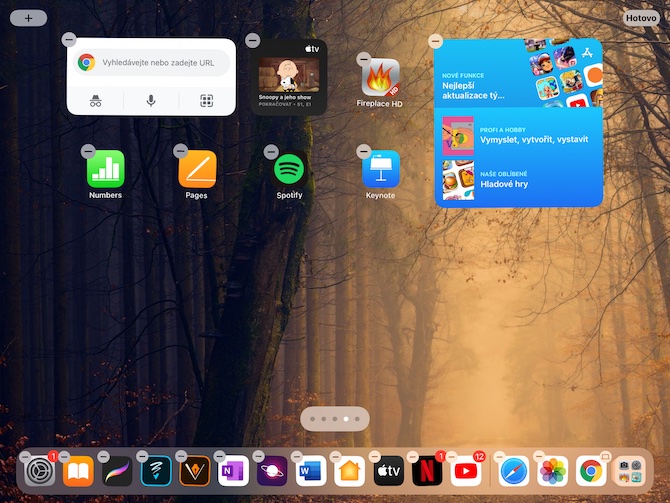The width and height of the screenshot is (670, 503).
Task: Open the App Library folder in dock
Action: click(x=630, y=471)
